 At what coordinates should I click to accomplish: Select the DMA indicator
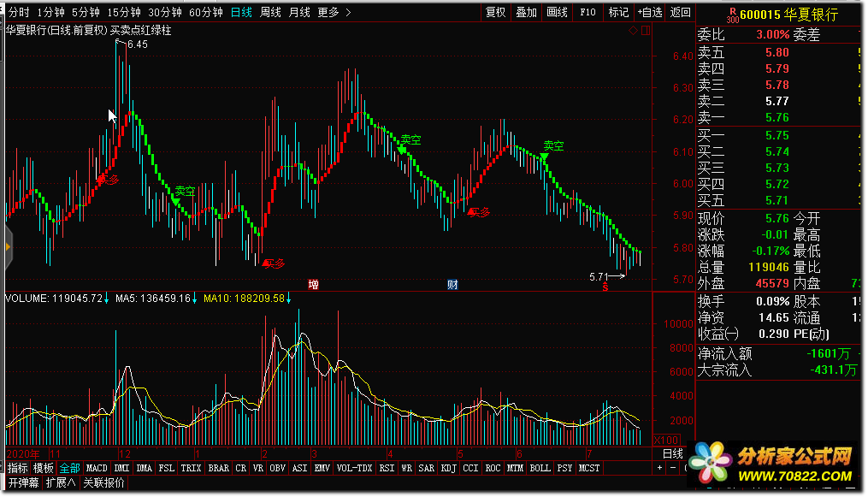tap(144, 468)
